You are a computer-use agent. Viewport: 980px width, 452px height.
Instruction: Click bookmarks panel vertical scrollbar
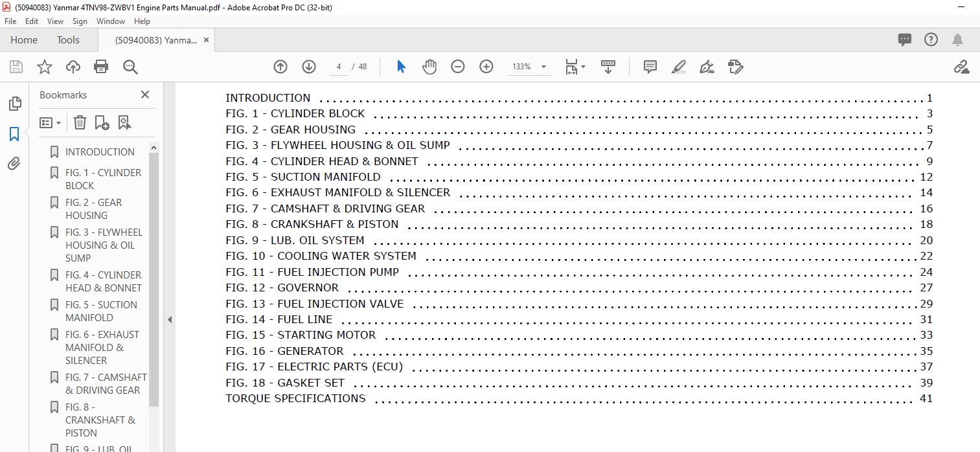coord(154,278)
